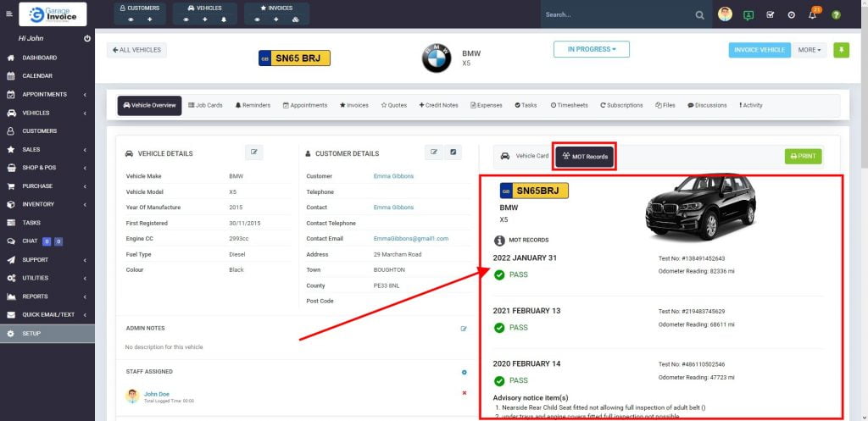Switch to the Job Cards tab

(x=205, y=106)
